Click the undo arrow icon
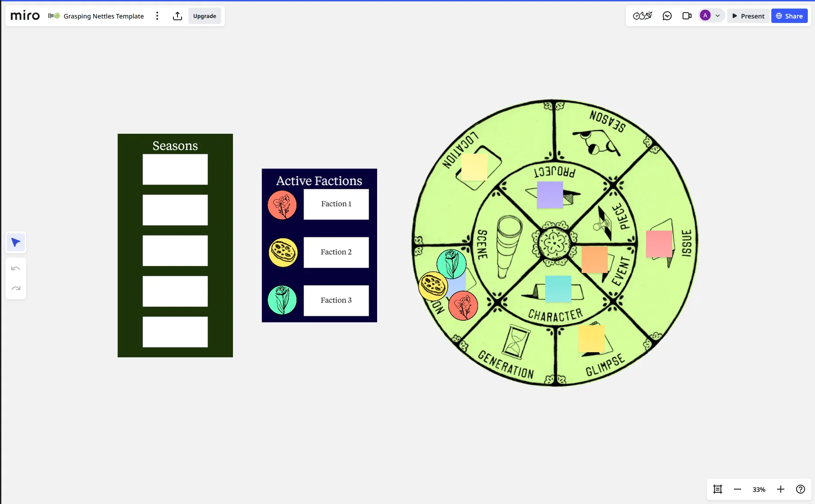The width and height of the screenshot is (815, 504). [x=16, y=268]
